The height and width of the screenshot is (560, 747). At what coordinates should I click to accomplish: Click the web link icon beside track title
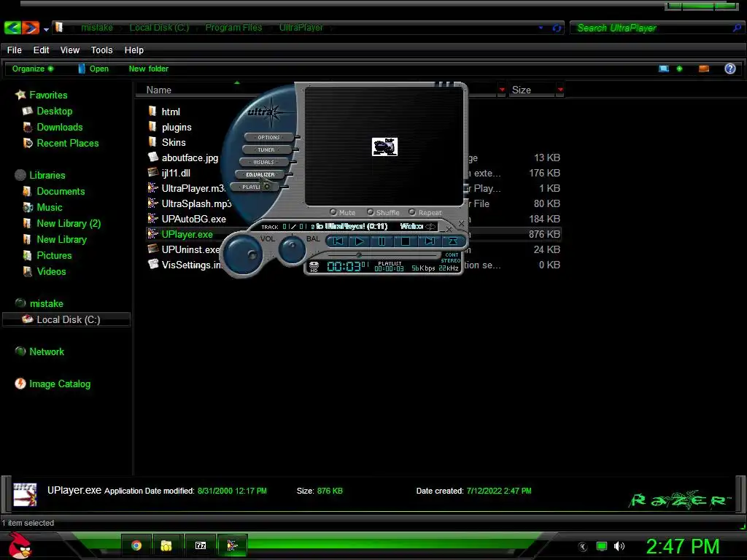430,227
